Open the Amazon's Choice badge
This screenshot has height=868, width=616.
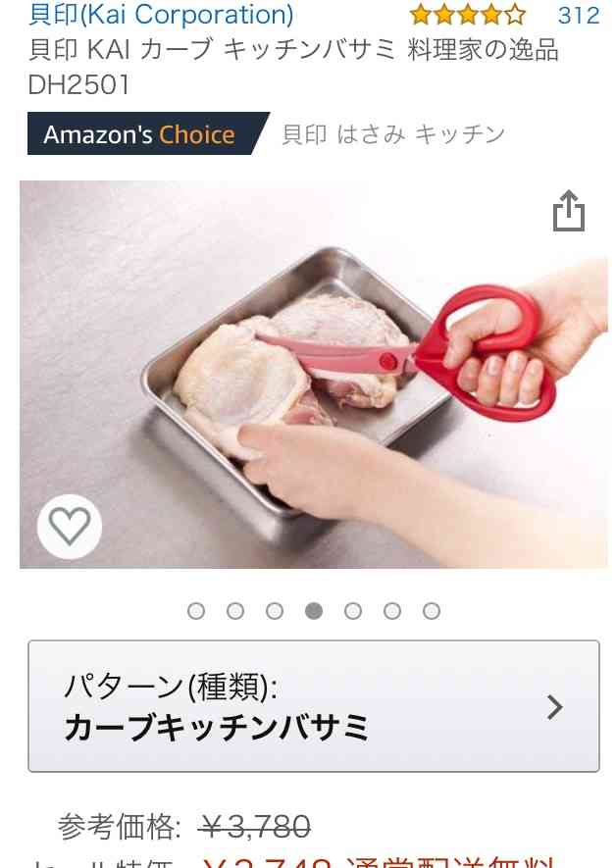point(148,134)
